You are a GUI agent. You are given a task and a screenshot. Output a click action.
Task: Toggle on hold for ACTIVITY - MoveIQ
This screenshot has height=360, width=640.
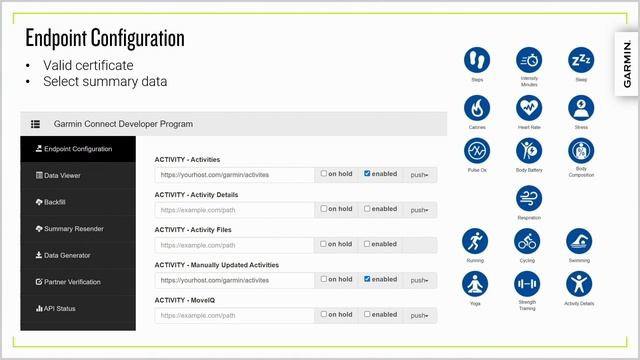(x=324, y=314)
